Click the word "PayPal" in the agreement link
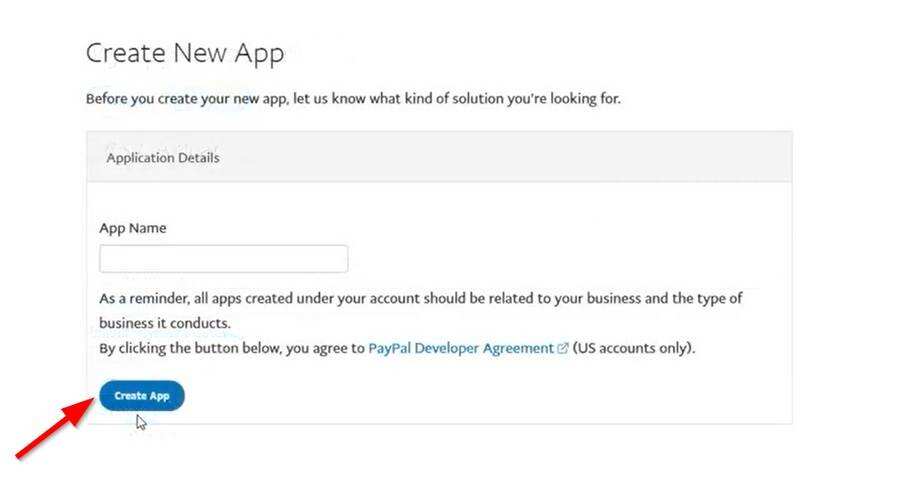This screenshot has height=480, width=900. (391, 349)
